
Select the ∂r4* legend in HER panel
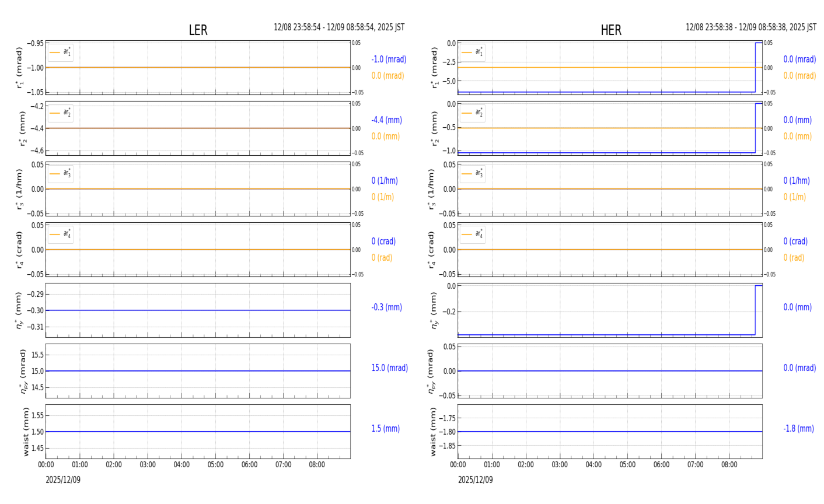(x=472, y=235)
